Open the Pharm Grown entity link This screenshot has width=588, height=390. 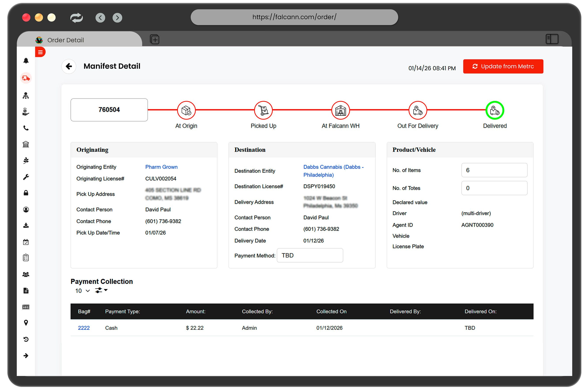[x=161, y=167]
